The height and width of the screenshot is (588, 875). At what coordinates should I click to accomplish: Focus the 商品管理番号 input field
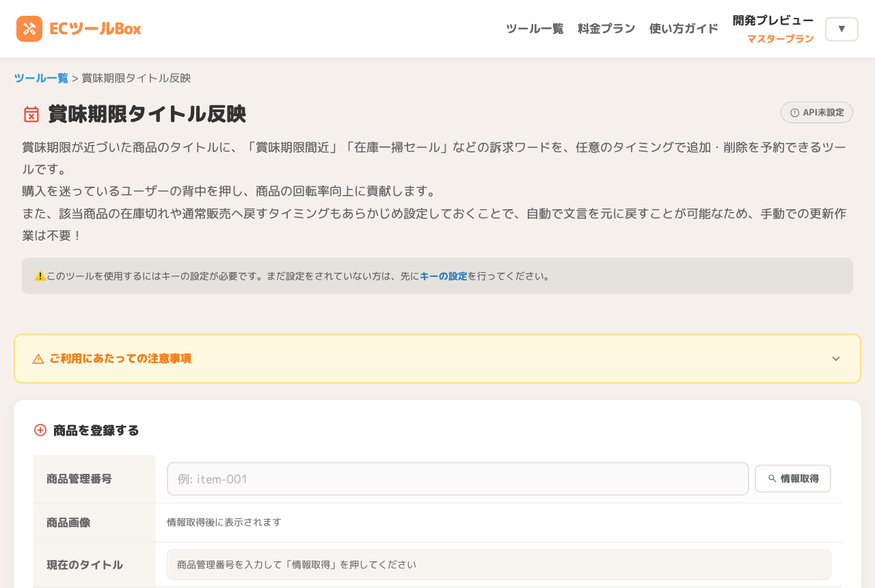pyautogui.click(x=458, y=479)
